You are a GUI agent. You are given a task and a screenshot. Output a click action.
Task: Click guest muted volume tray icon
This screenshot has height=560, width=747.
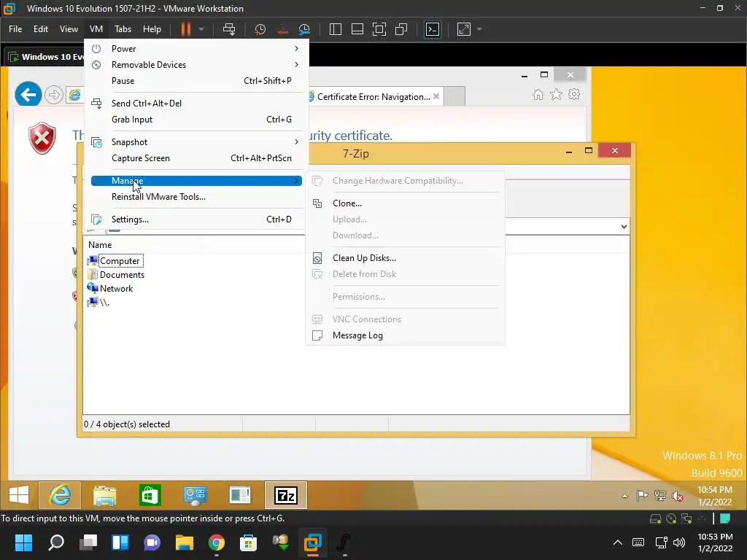pos(677,496)
